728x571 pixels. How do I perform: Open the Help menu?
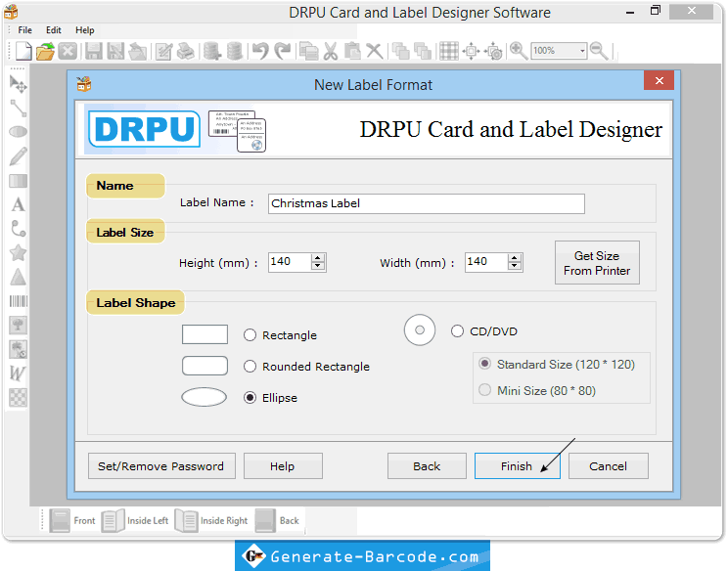point(85,30)
